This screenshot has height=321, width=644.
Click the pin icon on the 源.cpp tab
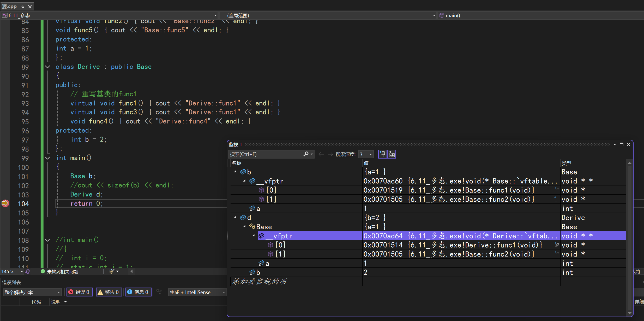click(x=23, y=7)
